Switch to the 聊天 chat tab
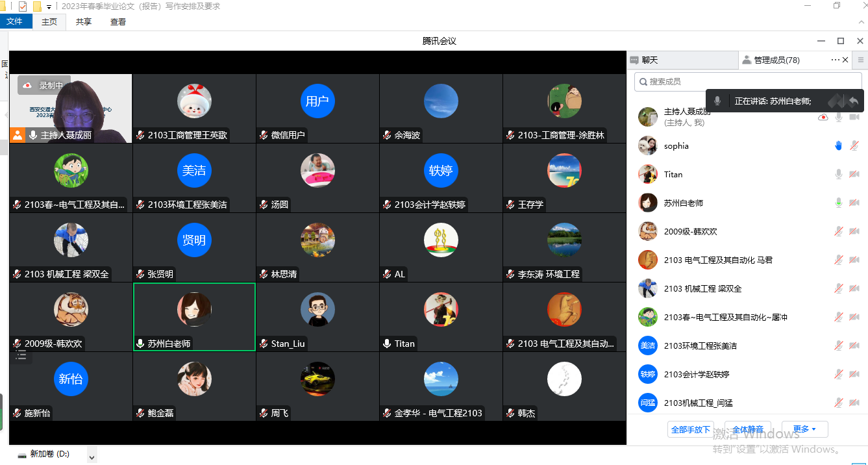Image resolution: width=868 pixels, height=465 pixels. tap(649, 60)
